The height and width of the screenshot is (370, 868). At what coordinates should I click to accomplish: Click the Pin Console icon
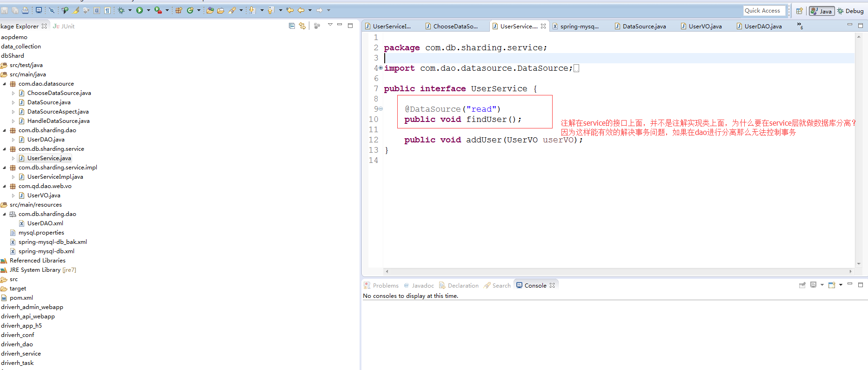click(x=802, y=285)
